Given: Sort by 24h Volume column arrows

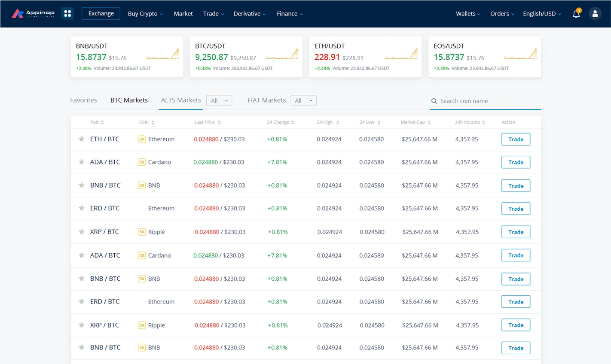Looking at the screenshot, I should (483, 123).
